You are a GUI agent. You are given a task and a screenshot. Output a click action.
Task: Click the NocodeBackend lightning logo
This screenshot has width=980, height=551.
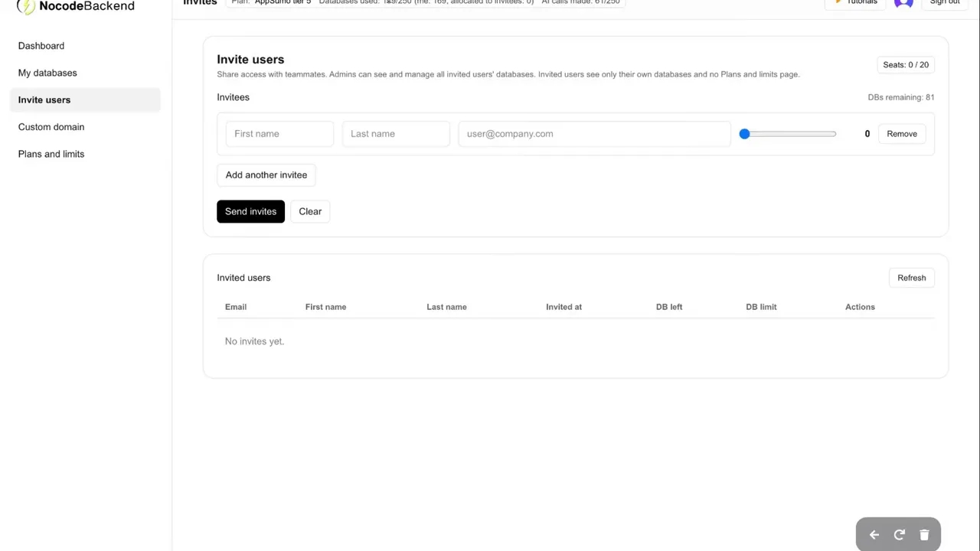(x=26, y=6)
